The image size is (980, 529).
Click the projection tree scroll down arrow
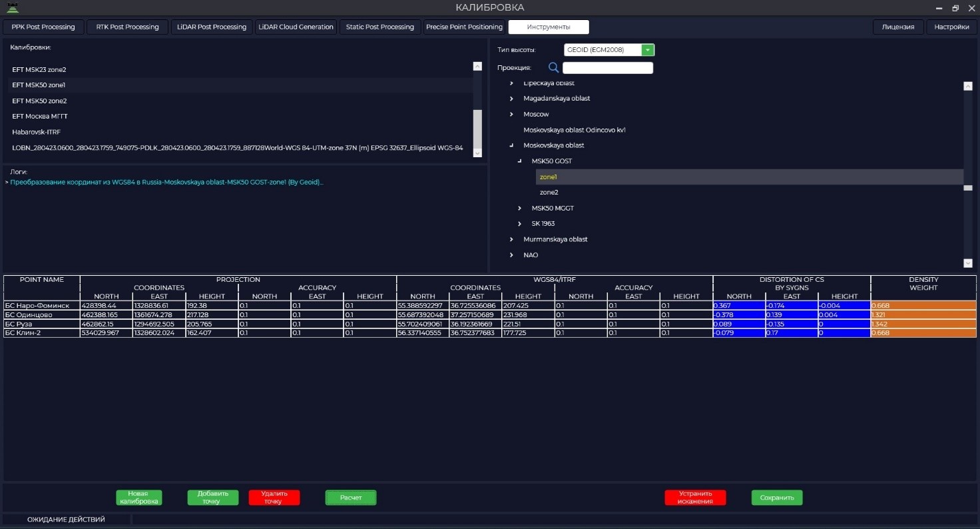pyautogui.click(x=968, y=263)
